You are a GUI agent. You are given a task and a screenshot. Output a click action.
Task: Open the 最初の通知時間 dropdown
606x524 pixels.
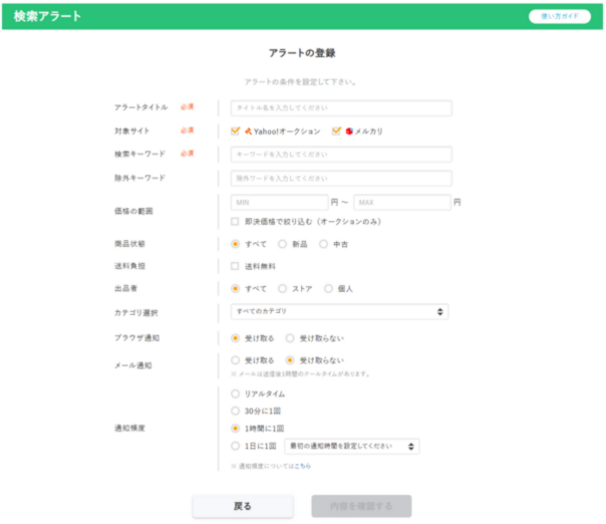click(x=352, y=446)
